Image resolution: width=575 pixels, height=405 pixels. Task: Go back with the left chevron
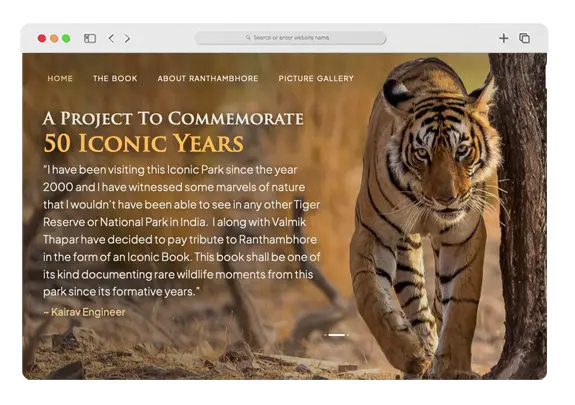click(111, 38)
